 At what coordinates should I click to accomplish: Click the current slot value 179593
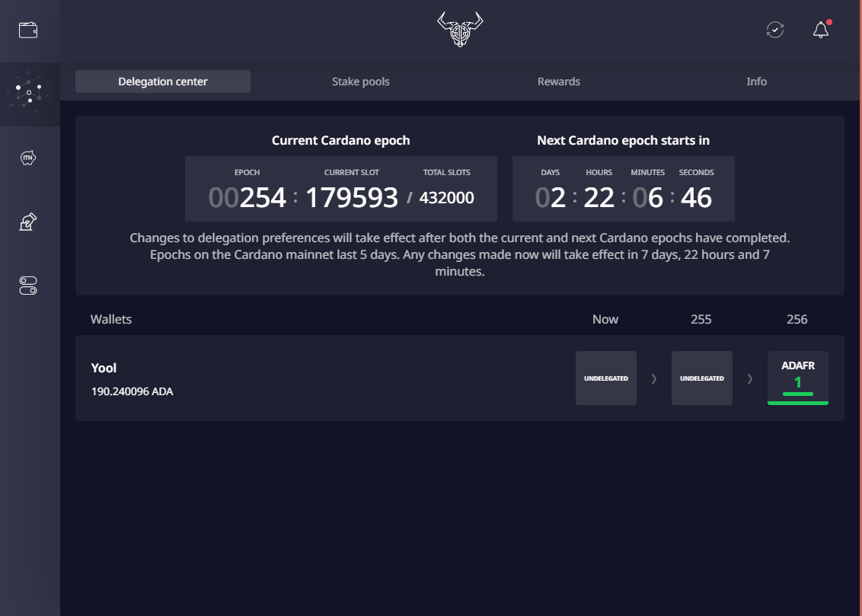pos(351,197)
